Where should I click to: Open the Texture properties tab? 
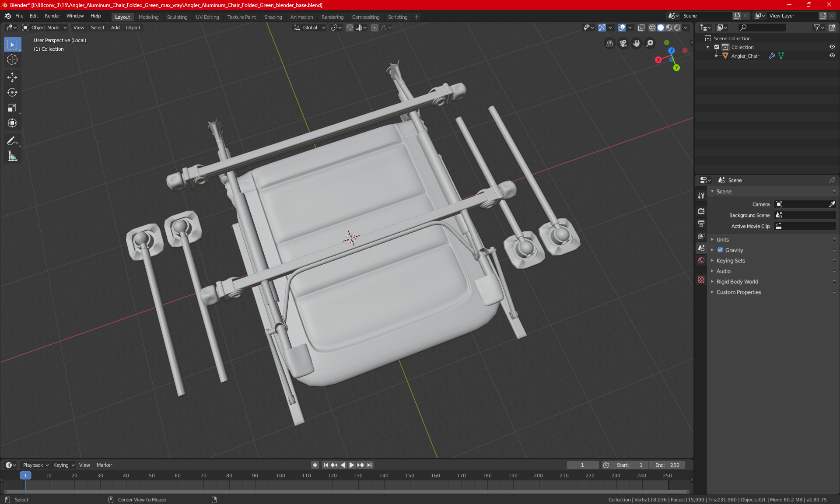click(x=701, y=280)
